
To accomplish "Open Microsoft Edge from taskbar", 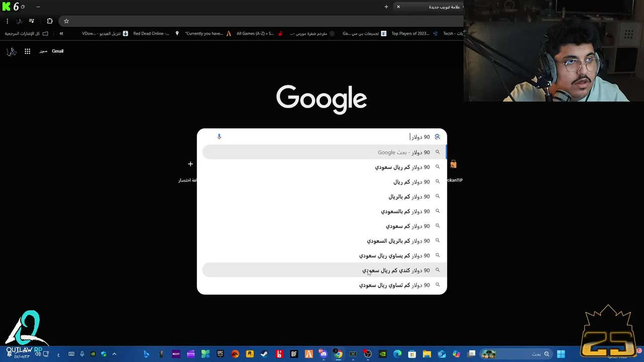I will pos(397,354).
